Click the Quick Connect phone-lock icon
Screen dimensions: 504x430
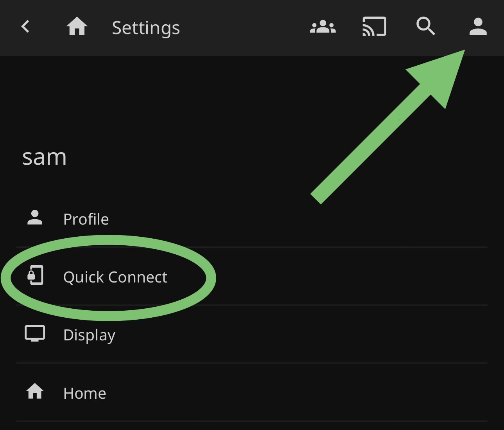point(35,275)
